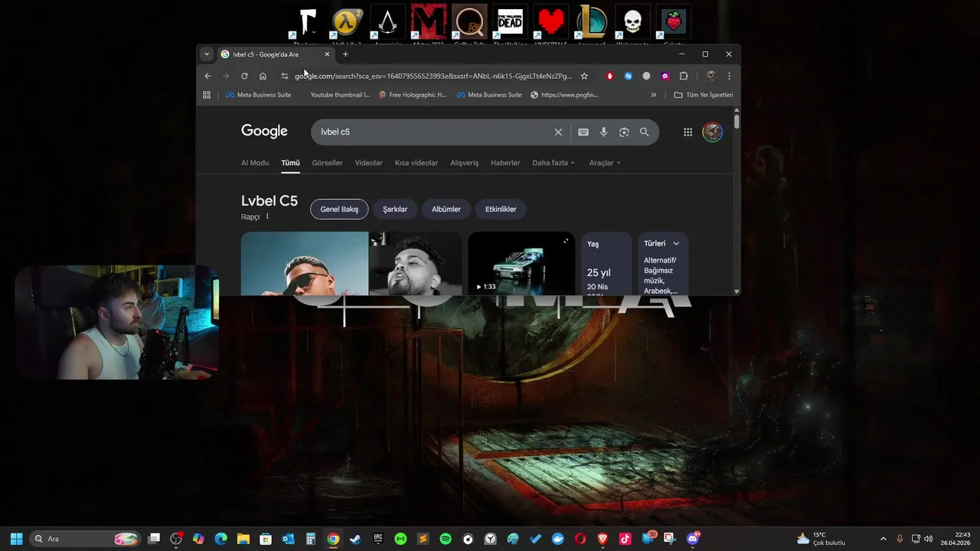Open the Chrome three-dot menu
Viewport: 980px width, 551px height.
click(x=729, y=76)
